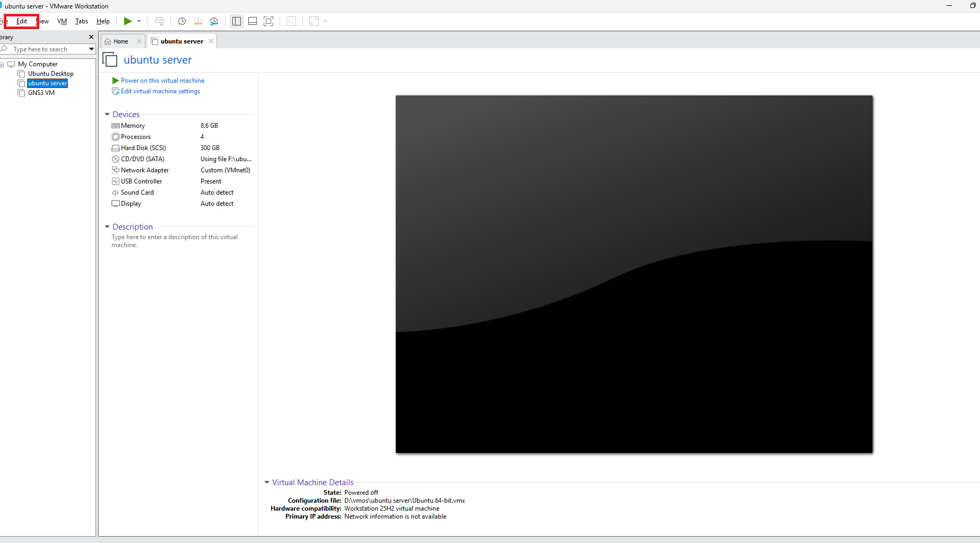Image resolution: width=980 pixels, height=543 pixels.
Task: Collapse the Virtual Machine Details section
Action: [x=267, y=483]
